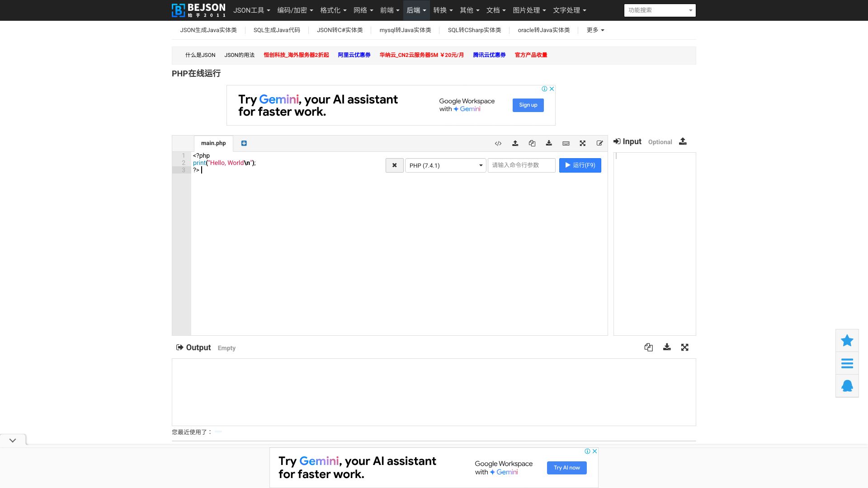Open the 功能搜索 search dropdown
Viewport: 868px width, 488px height.
(660, 10)
